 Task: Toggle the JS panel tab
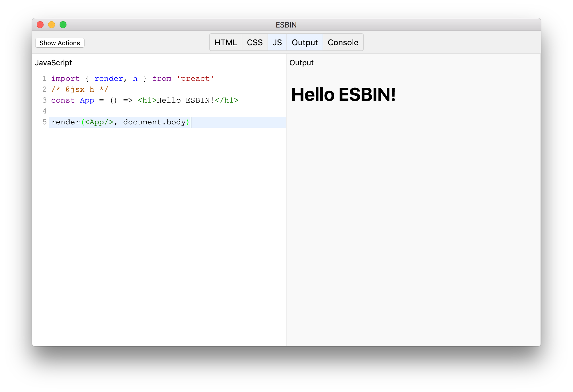tap(277, 42)
